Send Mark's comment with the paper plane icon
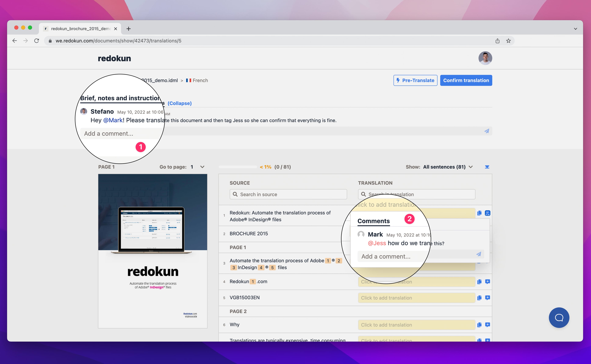The width and height of the screenshot is (591, 364). (479, 254)
